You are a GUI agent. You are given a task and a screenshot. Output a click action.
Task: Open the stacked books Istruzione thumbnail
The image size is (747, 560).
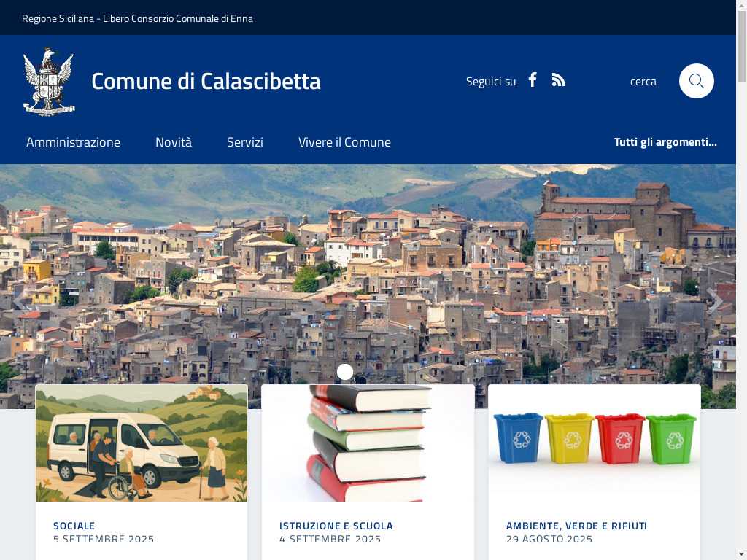tap(368, 443)
